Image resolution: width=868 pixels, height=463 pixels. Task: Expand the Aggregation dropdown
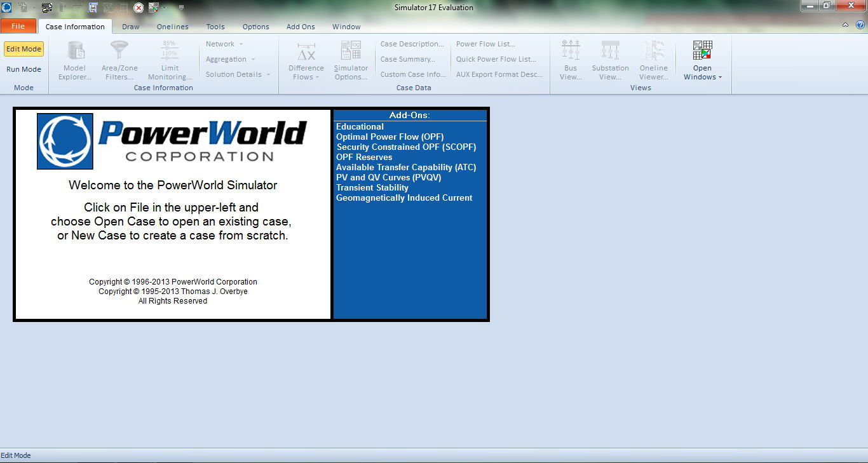230,59
